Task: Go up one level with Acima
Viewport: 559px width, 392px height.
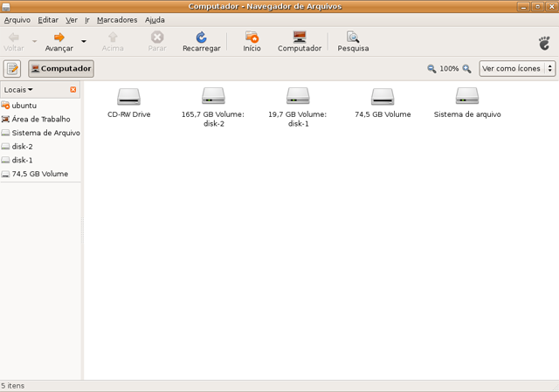Action: (x=113, y=42)
